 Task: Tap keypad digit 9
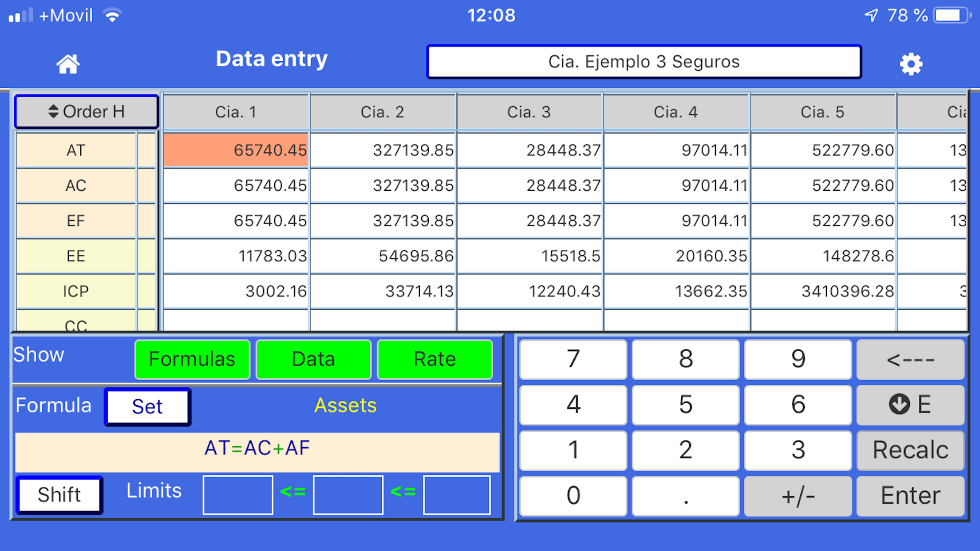coord(798,359)
